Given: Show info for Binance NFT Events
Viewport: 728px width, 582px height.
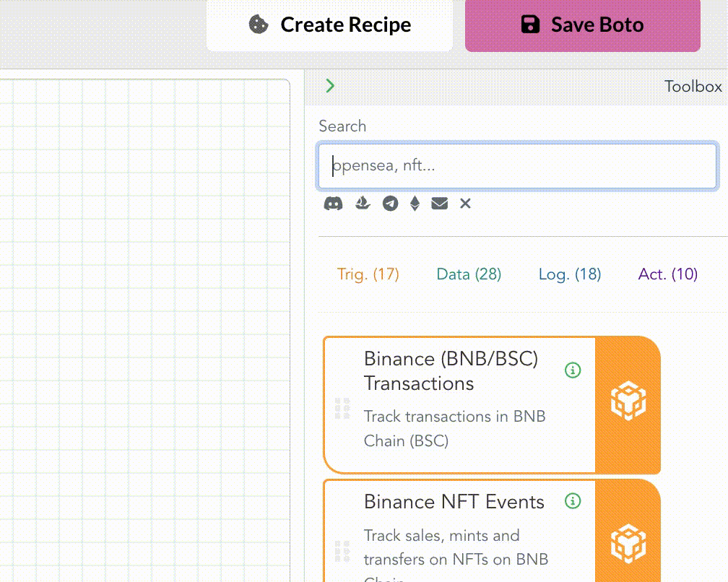Looking at the screenshot, I should point(573,501).
